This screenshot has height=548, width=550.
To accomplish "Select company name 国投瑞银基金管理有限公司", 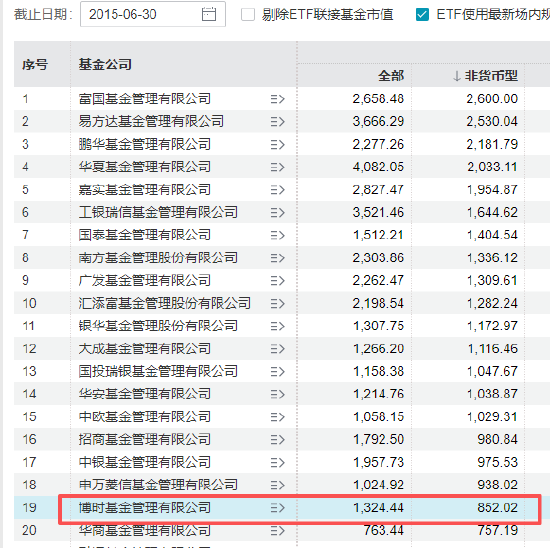I will click(x=158, y=371).
